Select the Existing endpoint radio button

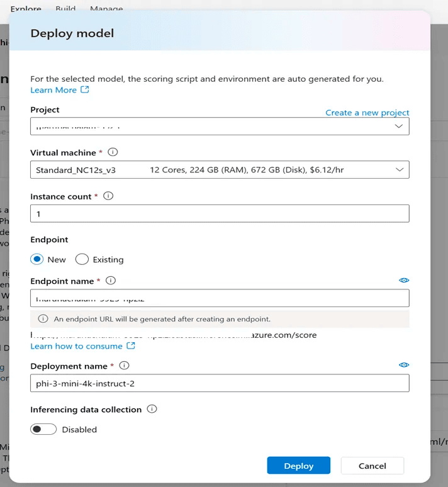[82, 259]
